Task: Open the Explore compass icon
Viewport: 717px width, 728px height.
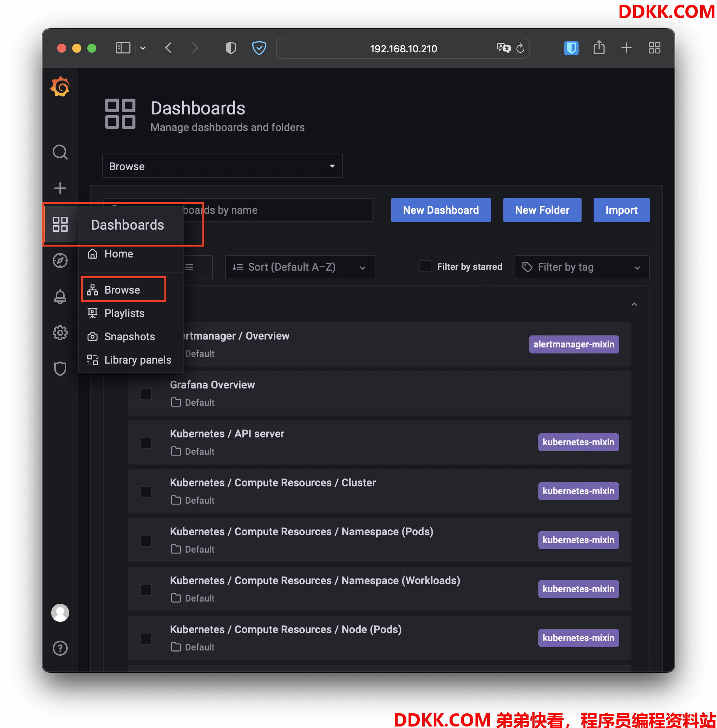Action: pos(60,260)
